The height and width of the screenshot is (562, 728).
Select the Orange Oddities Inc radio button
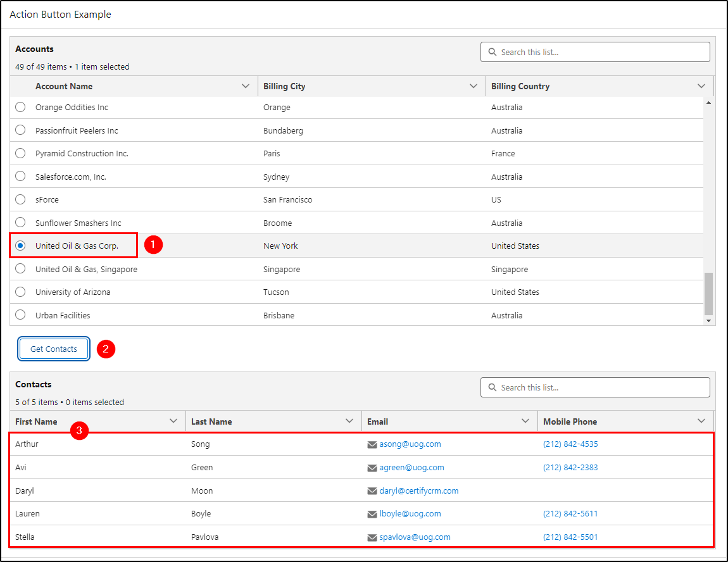pos(20,107)
